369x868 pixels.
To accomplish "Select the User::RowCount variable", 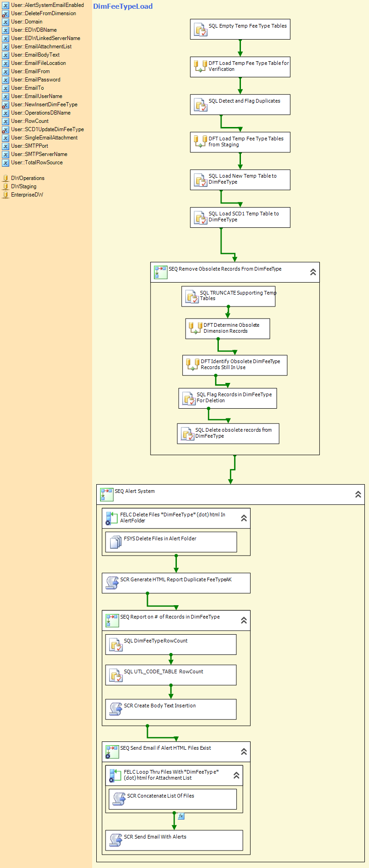I will point(30,121).
